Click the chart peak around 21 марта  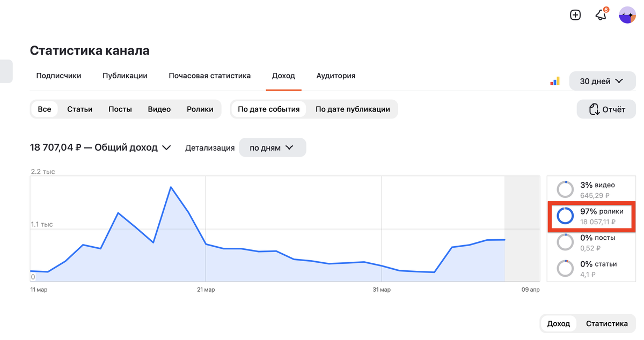pos(171,188)
